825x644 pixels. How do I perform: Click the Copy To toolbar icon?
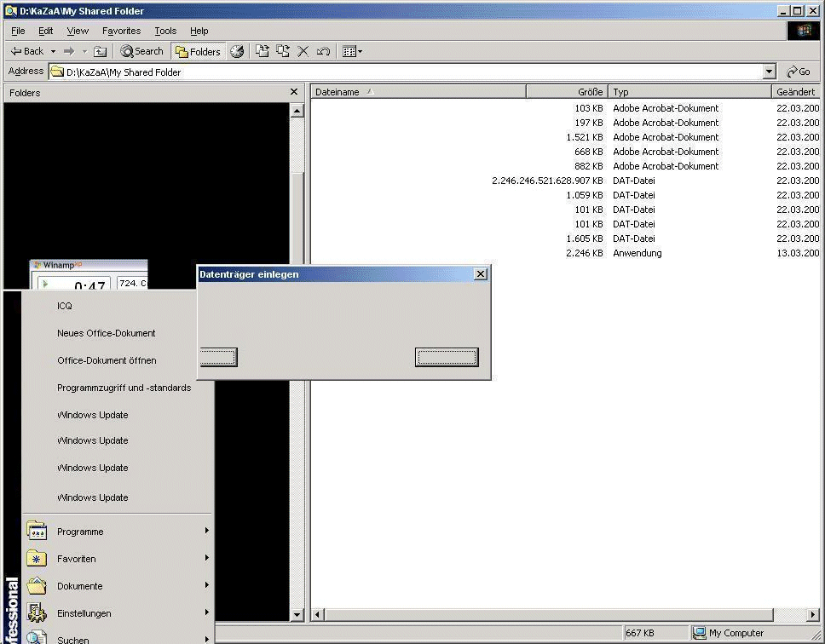[282, 51]
